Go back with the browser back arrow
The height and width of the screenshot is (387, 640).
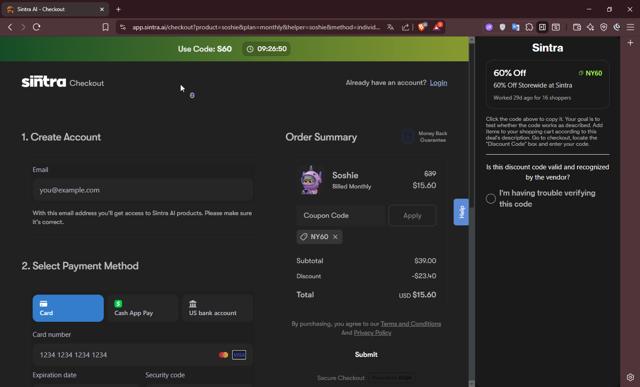pos(10,27)
